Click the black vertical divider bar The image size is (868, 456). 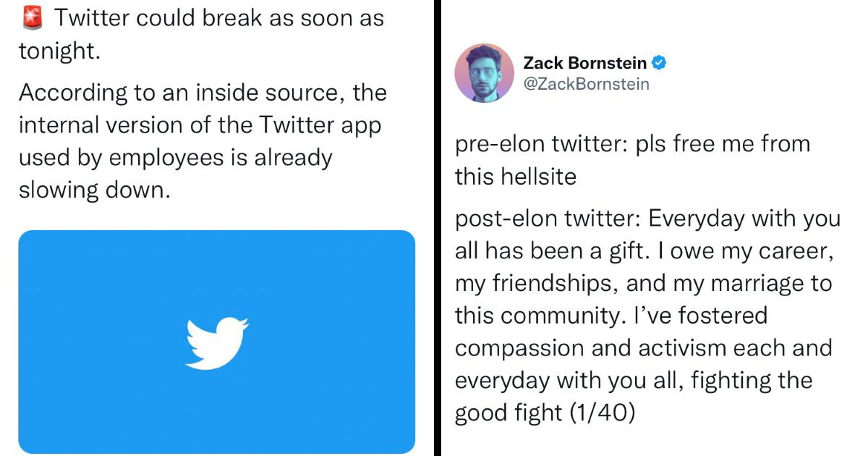[436, 228]
